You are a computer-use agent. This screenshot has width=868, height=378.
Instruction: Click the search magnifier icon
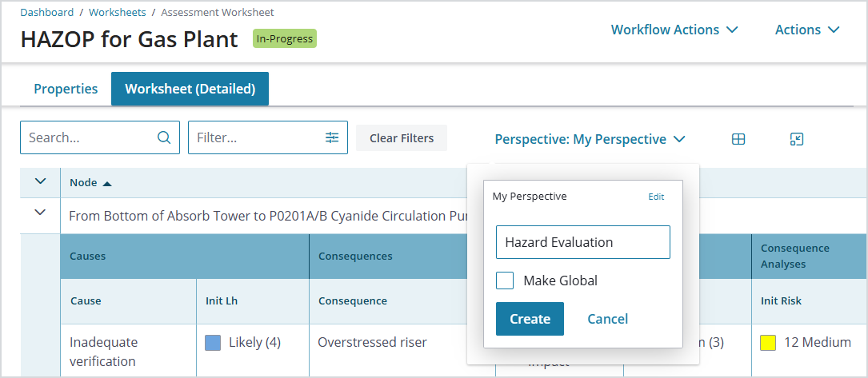tap(164, 137)
